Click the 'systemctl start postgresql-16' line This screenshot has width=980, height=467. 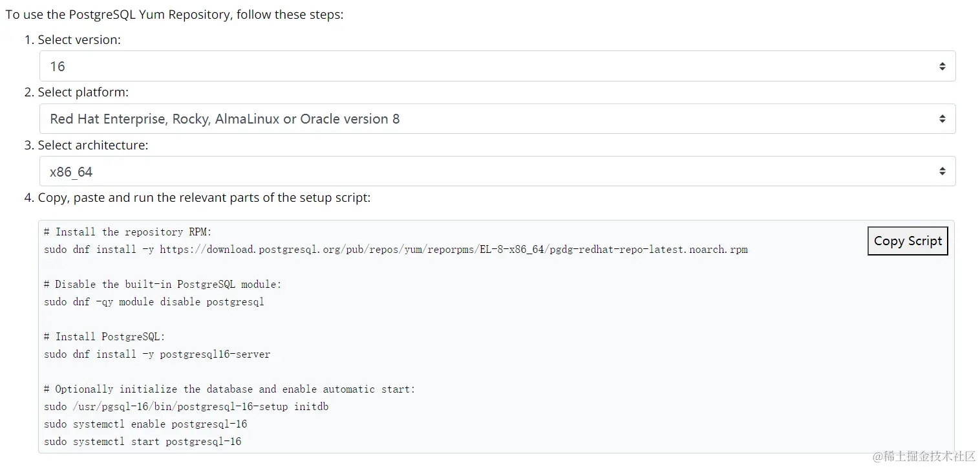[142, 441]
